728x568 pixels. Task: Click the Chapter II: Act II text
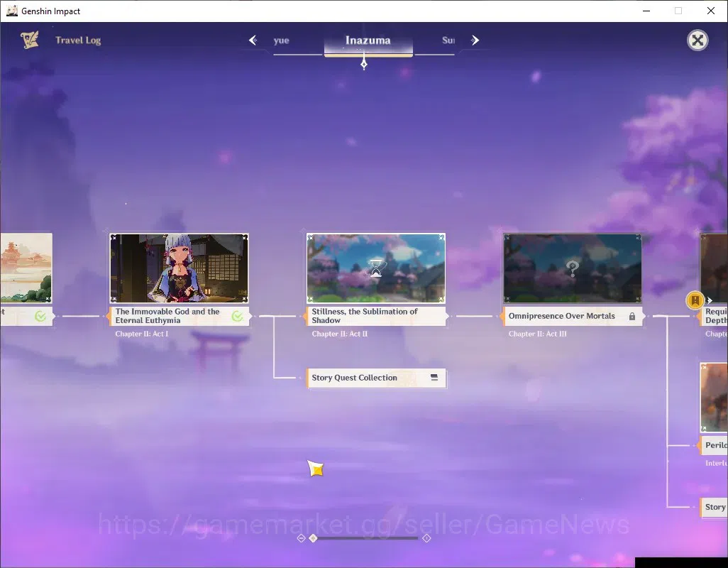(339, 334)
